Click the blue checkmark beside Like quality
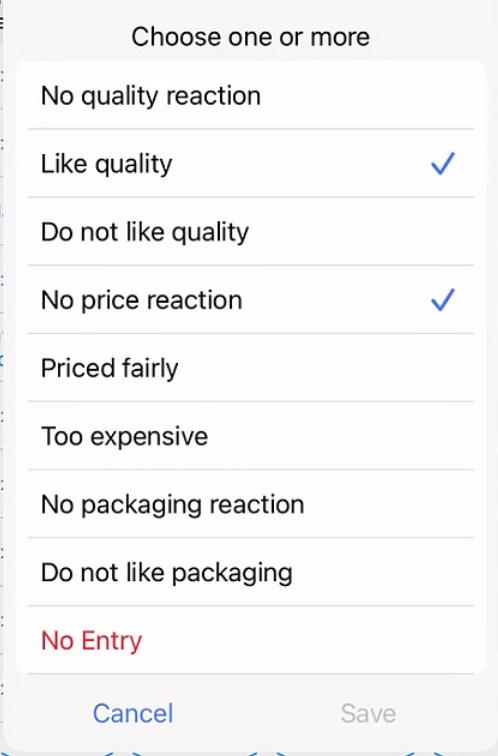 [x=443, y=164]
